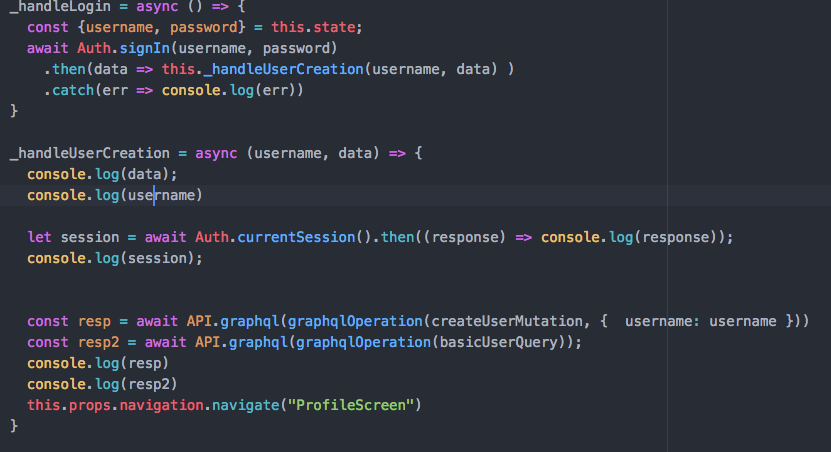Click the "ProfileScreen" string literal
The width and height of the screenshot is (831, 452).
coord(351,405)
